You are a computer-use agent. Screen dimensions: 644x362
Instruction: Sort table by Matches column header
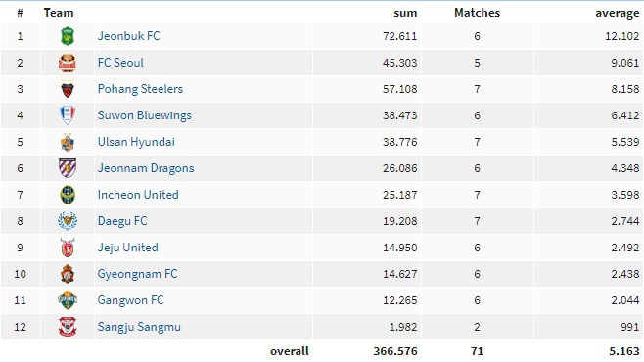click(x=477, y=13)
